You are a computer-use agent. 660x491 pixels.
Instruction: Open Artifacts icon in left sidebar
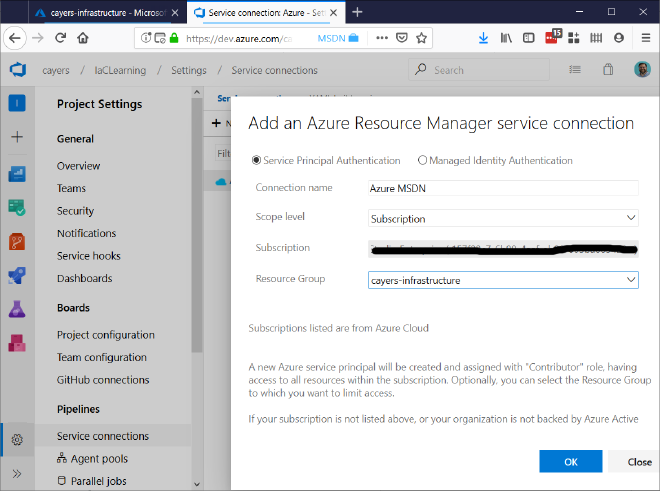pyautogui.click(x=17, y=343)
